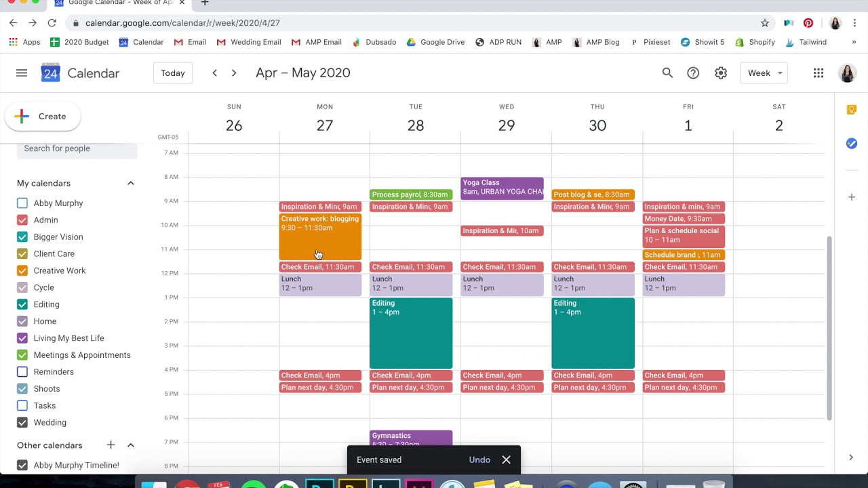Dismiss the Event saved notification
Viewport: 868px width, 488px height.
506,460
